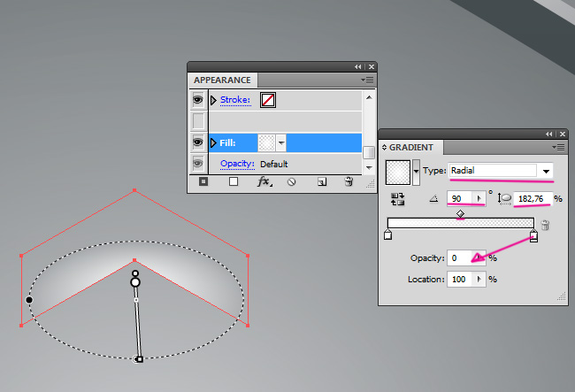Click Add New Stroke icon in Appearance panel
Screen dimensions: 575x392
[203, 181]
